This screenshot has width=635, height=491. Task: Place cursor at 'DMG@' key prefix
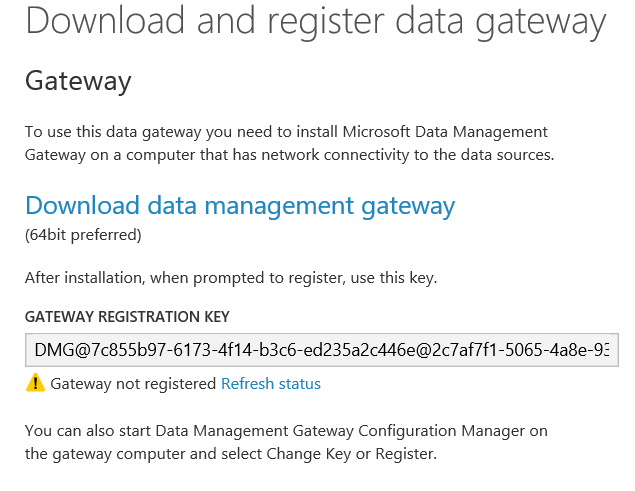[55, 350]
